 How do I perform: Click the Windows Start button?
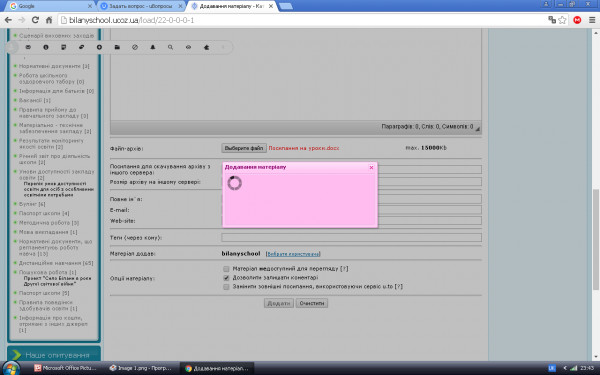(11, 369)
